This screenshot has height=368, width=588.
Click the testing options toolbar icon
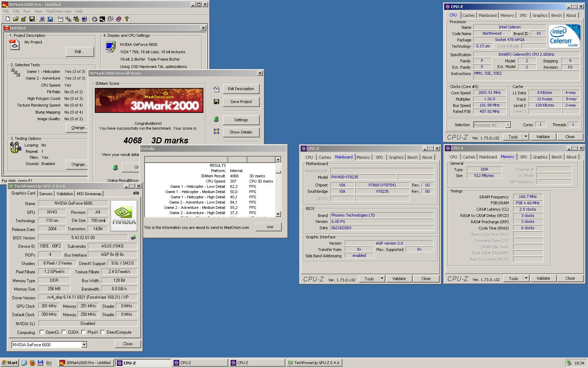[76, 19]
